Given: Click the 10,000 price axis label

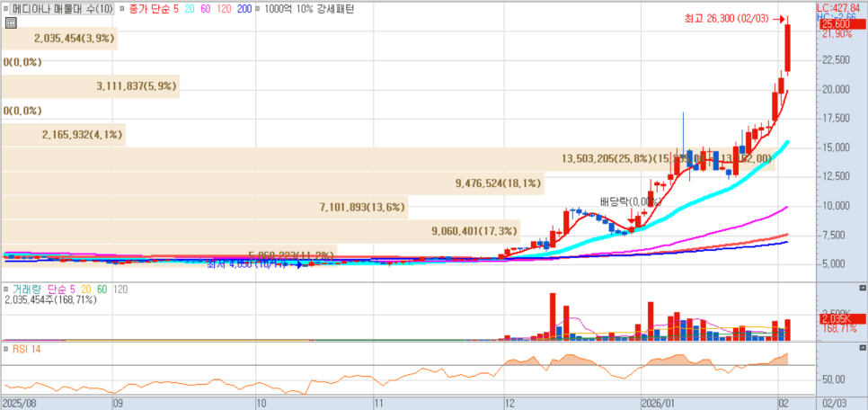Looking at the screenshot, I should 837,206.
